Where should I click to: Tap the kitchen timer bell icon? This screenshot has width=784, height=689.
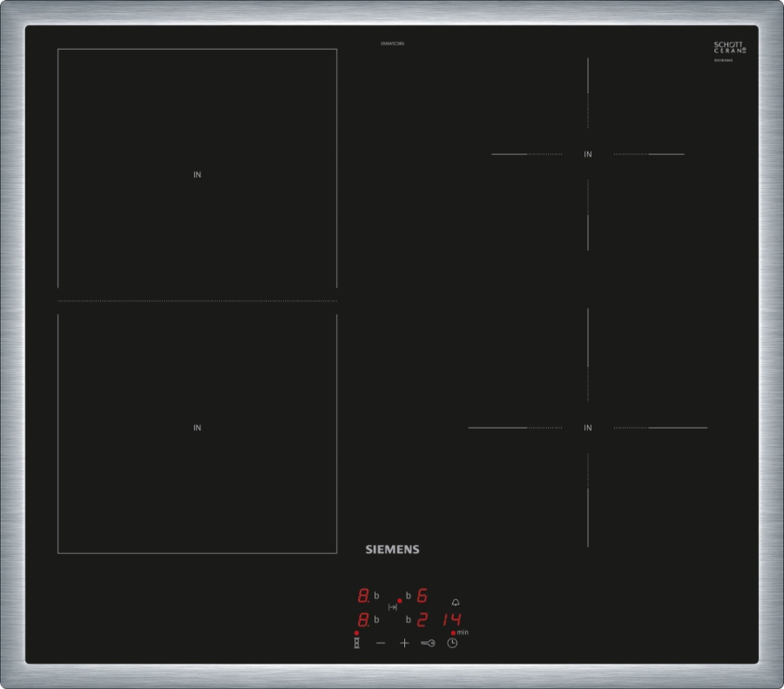[x=456, y=603]
